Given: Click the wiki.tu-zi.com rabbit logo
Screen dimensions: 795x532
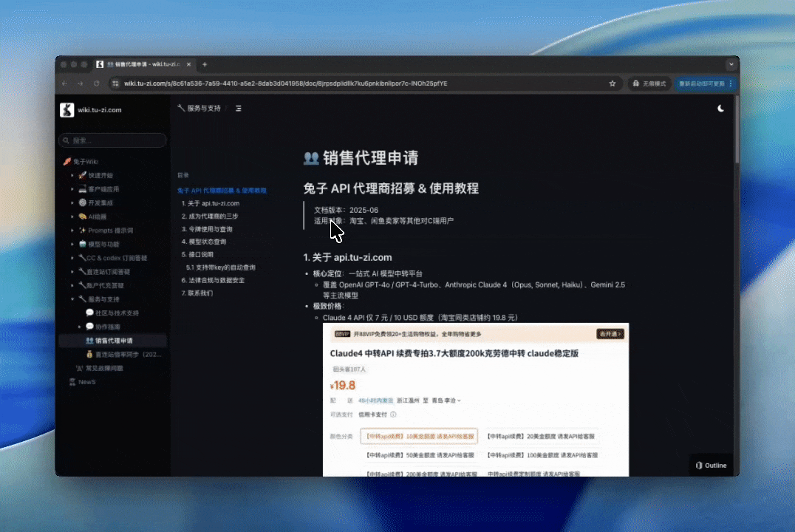Looking at the screenshot, I should [x=66, y=109].
